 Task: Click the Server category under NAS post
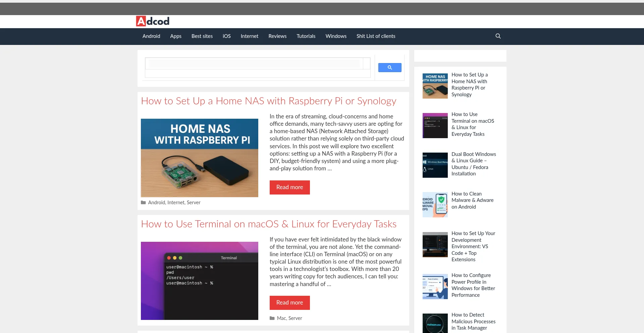194,203
